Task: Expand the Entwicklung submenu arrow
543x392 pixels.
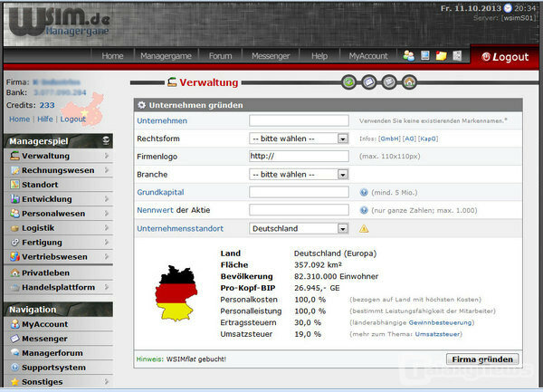Action: (x=106, y=199)
